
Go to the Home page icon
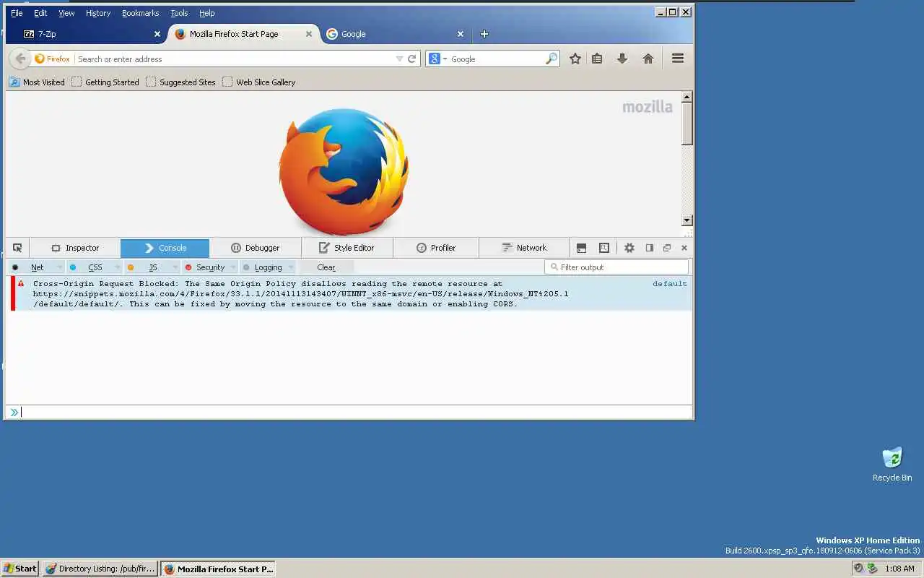(648, 59)
